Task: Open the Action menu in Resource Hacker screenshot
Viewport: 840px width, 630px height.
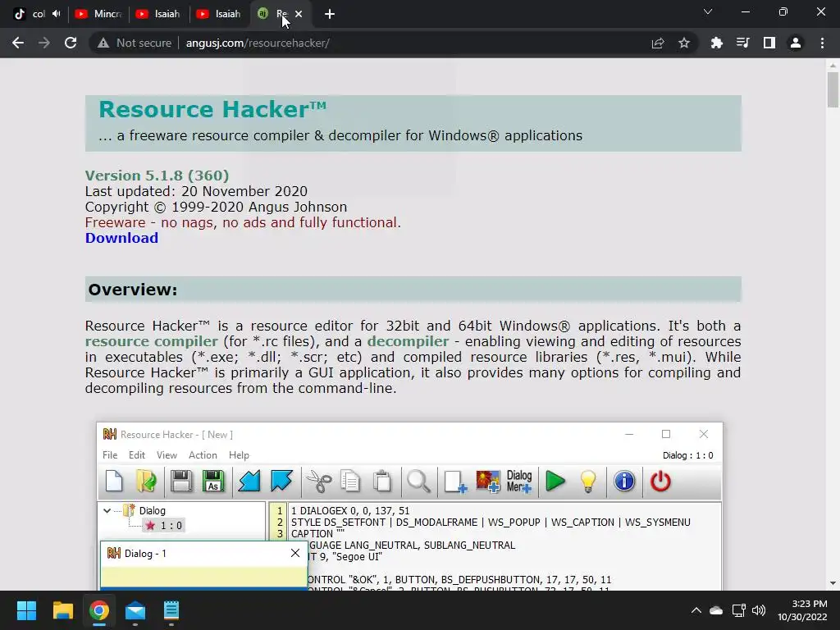Action: click(203, 454)
